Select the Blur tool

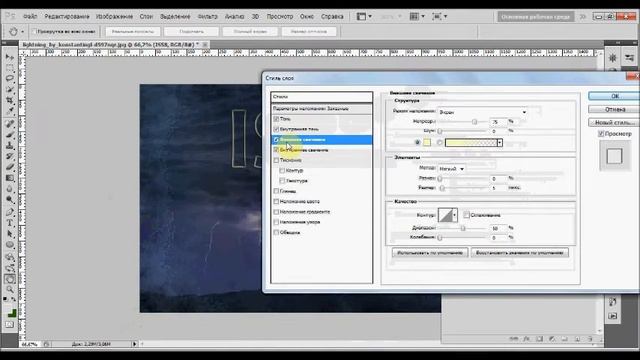coord(10,189)
